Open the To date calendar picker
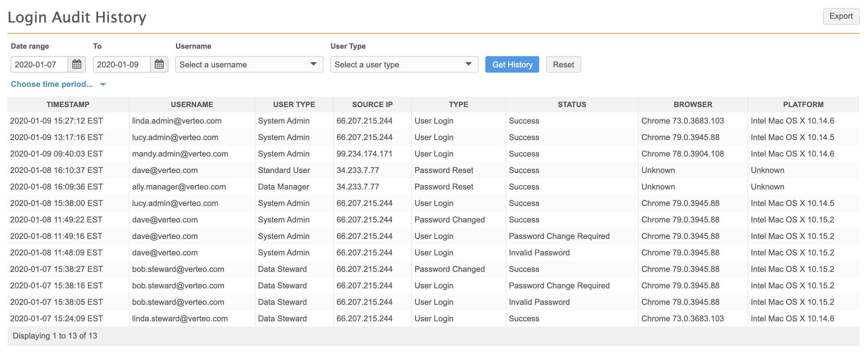Screen dimensions: 868x355 click(x=159, y=64)
